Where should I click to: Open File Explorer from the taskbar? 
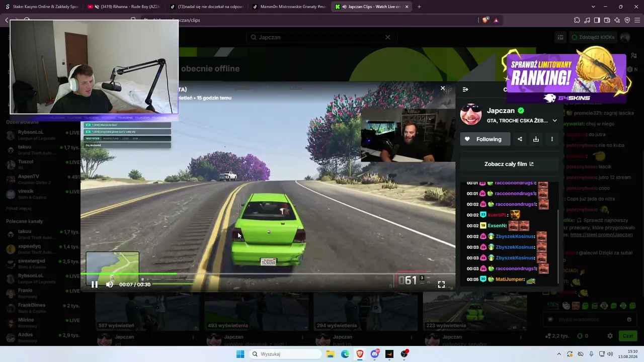[x=331, y=354]
